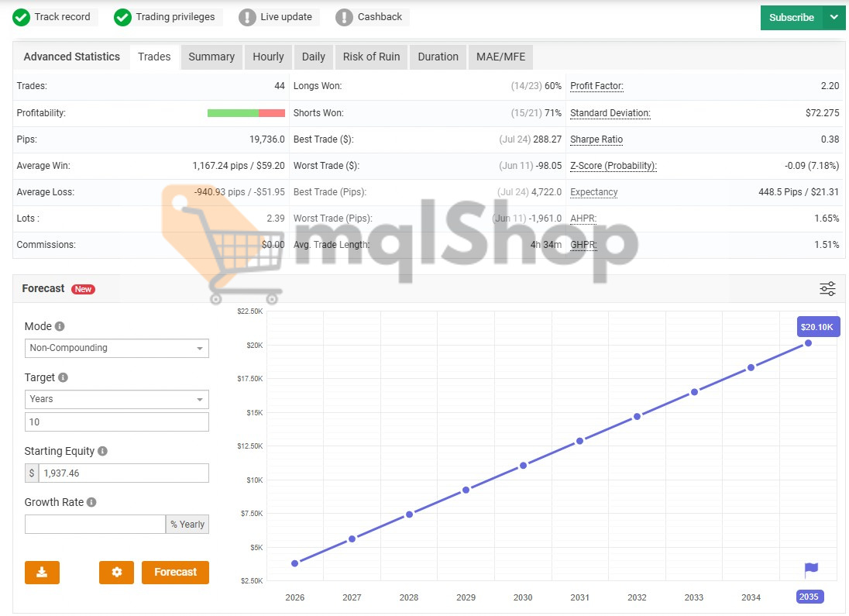Click the Cashback exclamation icon
The height and width of the screenshot is (616, 849).
(x=345, y=17)
